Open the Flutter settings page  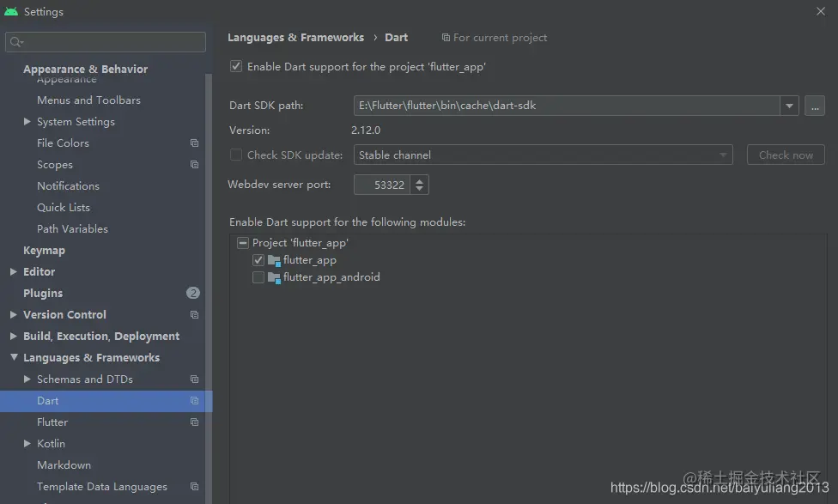tap(52, 422)
